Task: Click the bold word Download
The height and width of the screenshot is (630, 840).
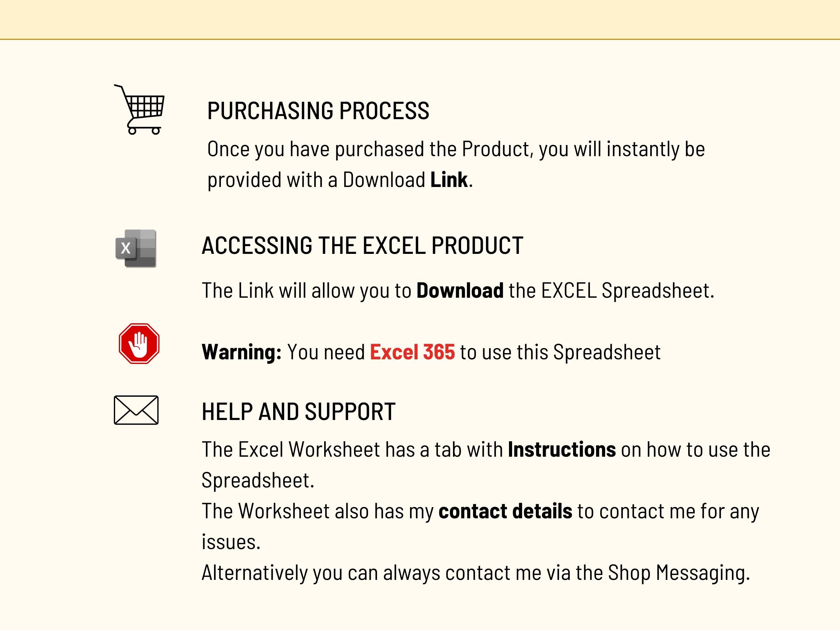Action: [x=460, y=291]
